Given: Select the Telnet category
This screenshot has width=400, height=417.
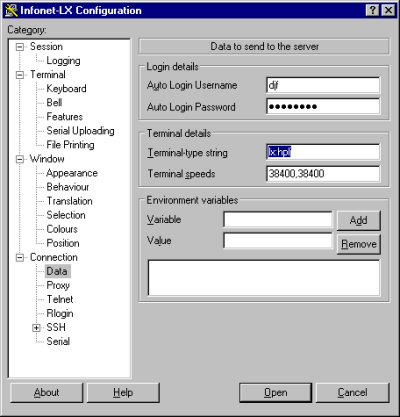Looking at the screenshot, I should (x=60, y=299).
